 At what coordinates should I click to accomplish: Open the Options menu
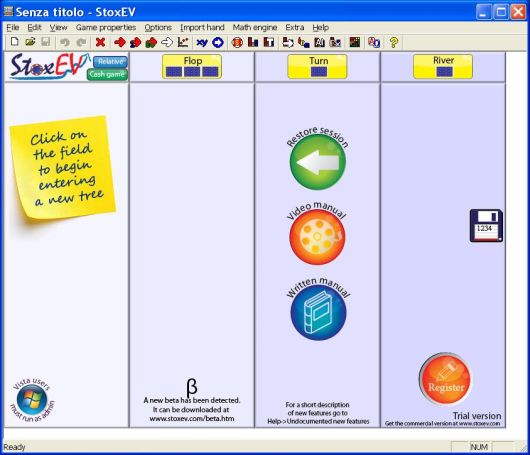(x=158, y=27)
